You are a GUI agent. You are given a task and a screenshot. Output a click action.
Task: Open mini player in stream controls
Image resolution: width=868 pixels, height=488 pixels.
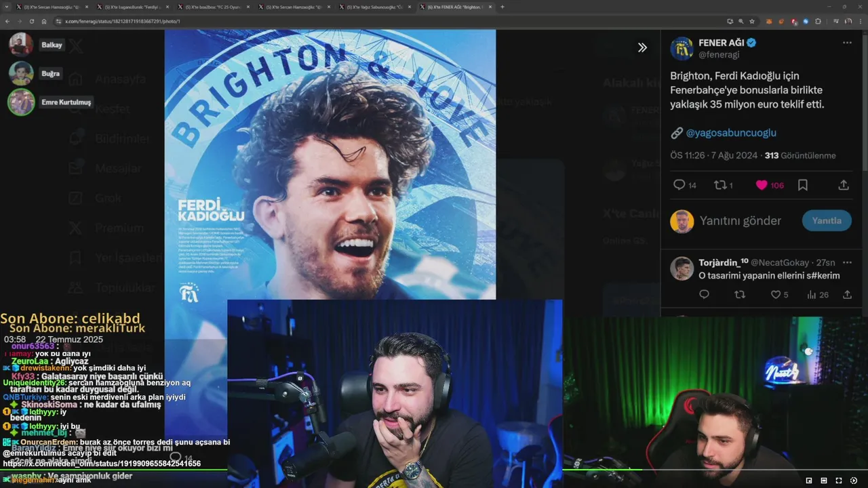[809, 481]
